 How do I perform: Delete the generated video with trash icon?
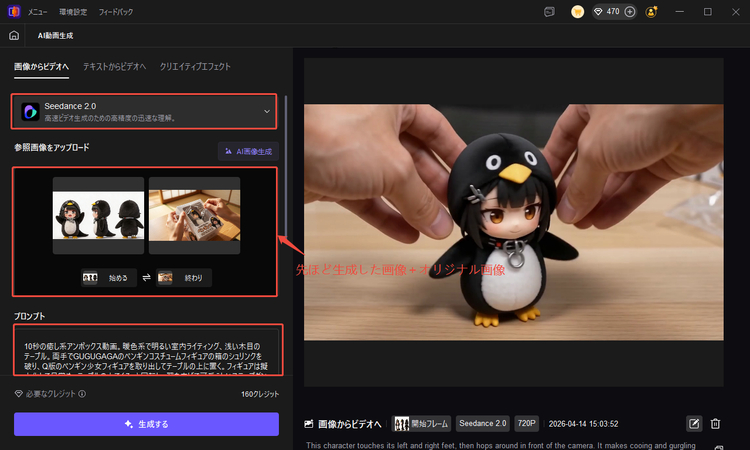tap(716, 424)
